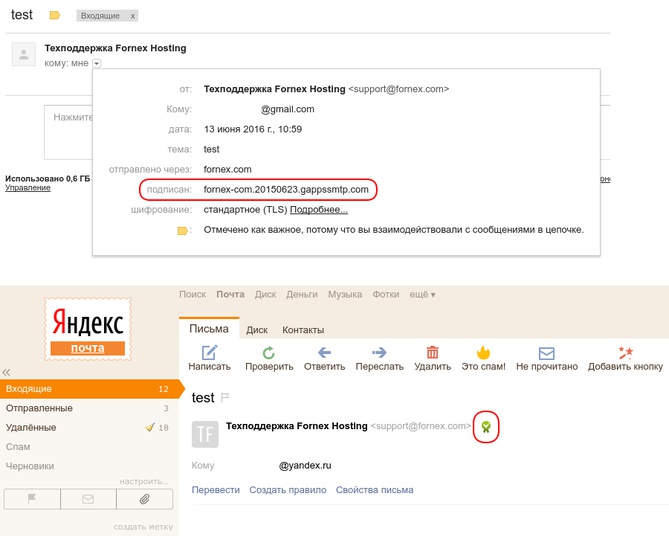Expand the ещё services dropdown
Screen dimensions: 669x540
(x=422, y=294)
